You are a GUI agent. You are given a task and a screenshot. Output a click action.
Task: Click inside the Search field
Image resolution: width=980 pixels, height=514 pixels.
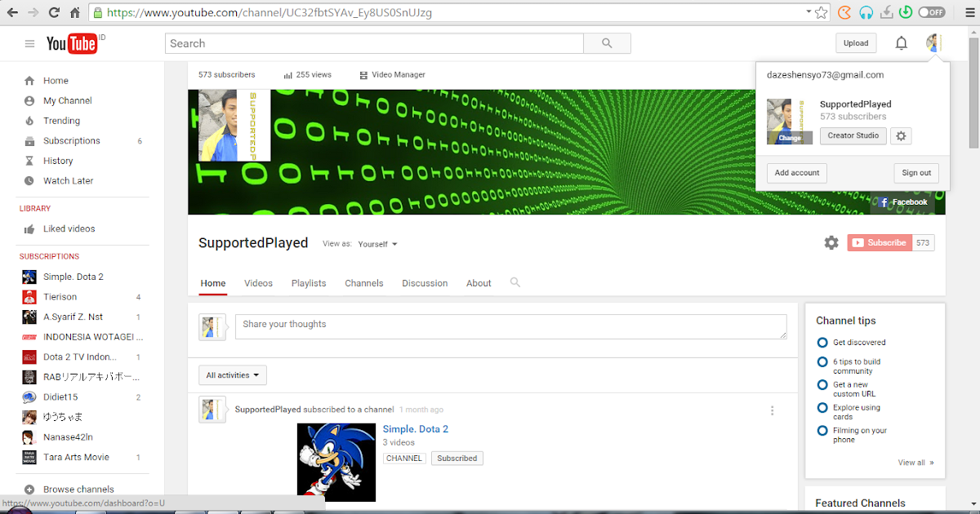pos(374,43)
